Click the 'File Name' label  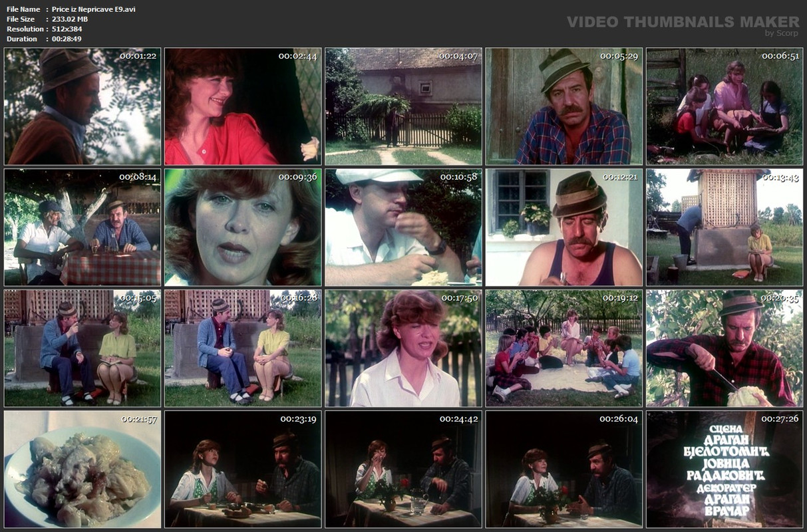(x=23, y=9)
